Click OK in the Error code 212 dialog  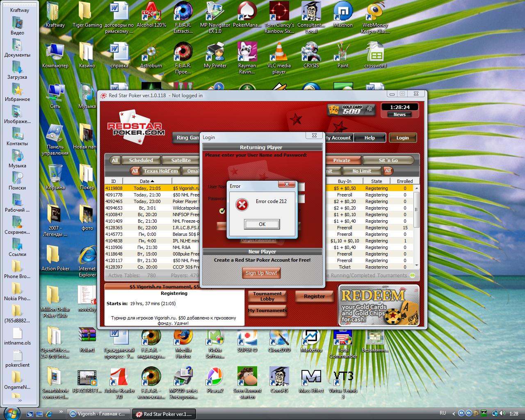click(262, 224)
